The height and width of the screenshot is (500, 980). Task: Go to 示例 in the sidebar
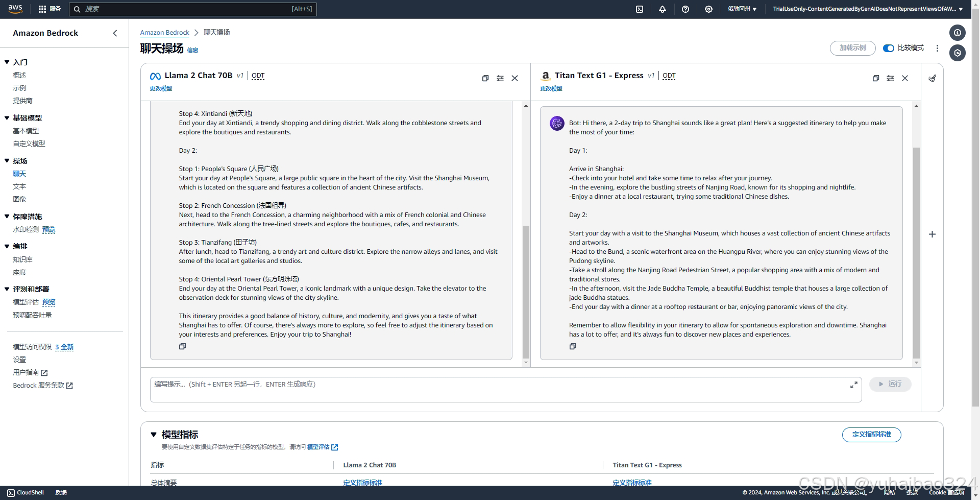(x=19, y=88)
